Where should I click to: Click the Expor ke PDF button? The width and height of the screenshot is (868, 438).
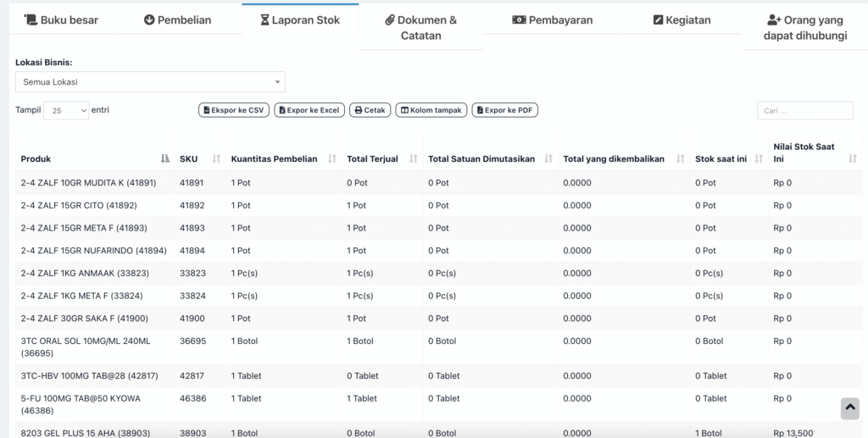tap(504, 110)
